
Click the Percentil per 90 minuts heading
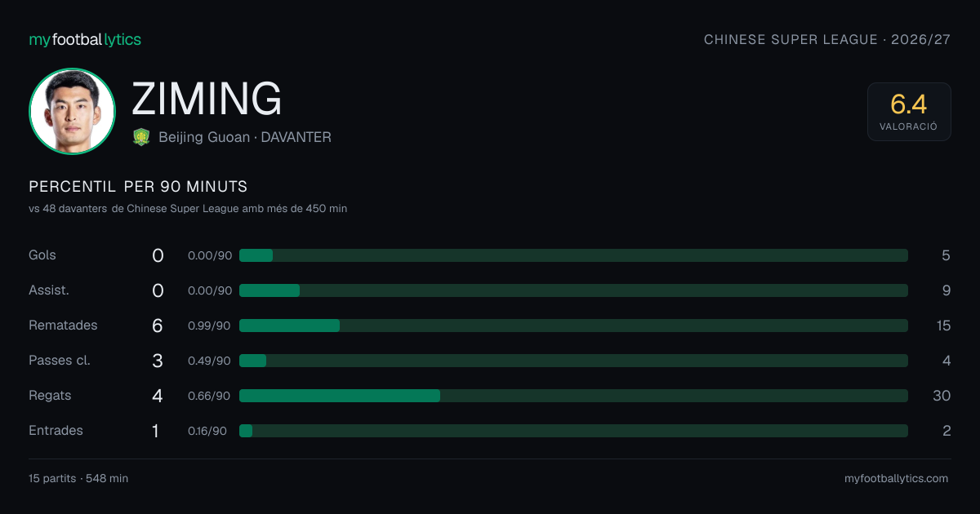pyautogui.click(x=138, y=187)
